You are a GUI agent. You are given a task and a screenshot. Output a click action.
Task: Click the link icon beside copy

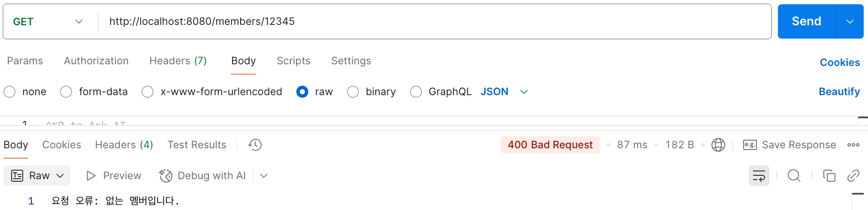pos(853,176)
